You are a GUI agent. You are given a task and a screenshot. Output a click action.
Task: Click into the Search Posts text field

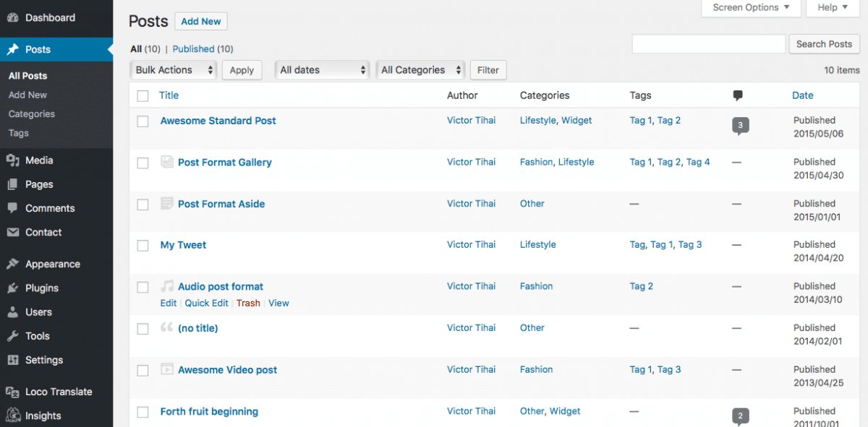(x=708, y=44)
